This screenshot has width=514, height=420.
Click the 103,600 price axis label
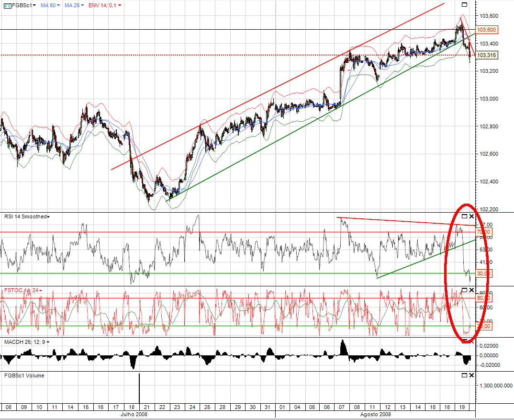[489, 16]
